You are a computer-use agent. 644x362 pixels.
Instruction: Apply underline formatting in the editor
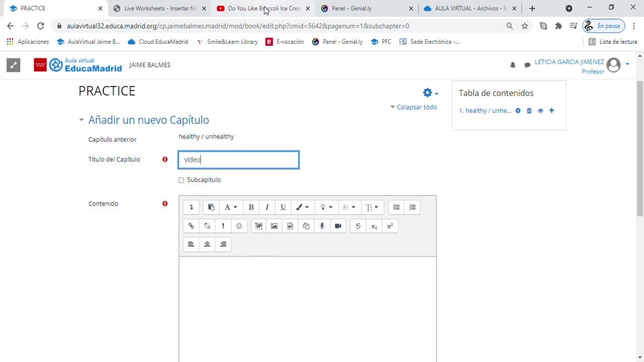(283, 207)
